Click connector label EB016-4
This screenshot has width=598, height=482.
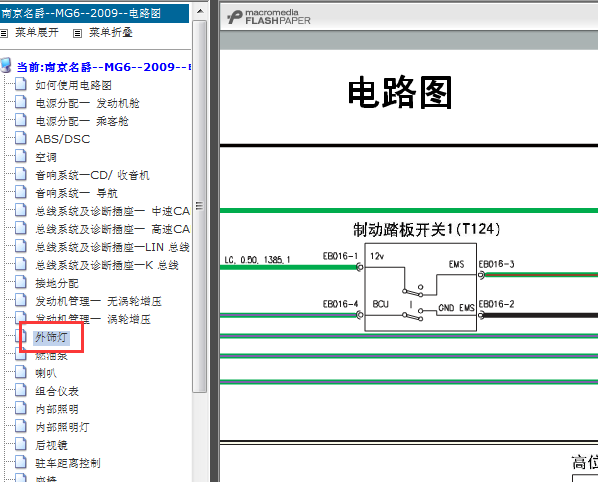click(x=340, y=304)
